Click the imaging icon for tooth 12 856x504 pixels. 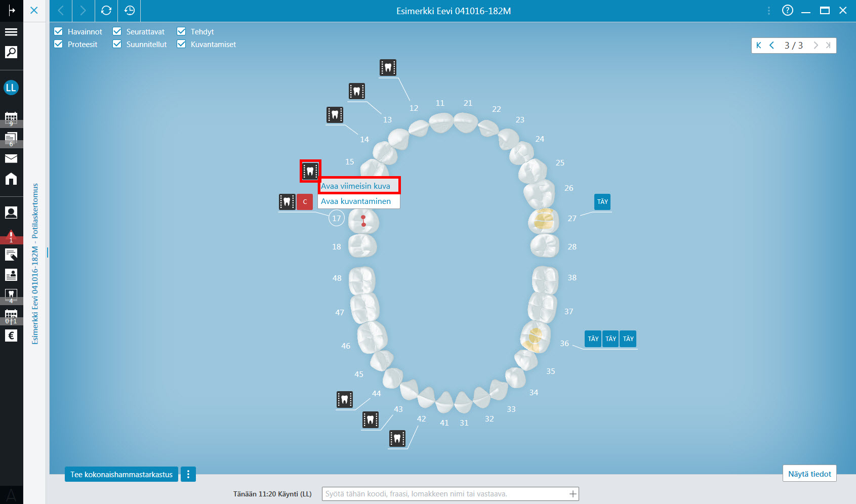pos(388,68)
